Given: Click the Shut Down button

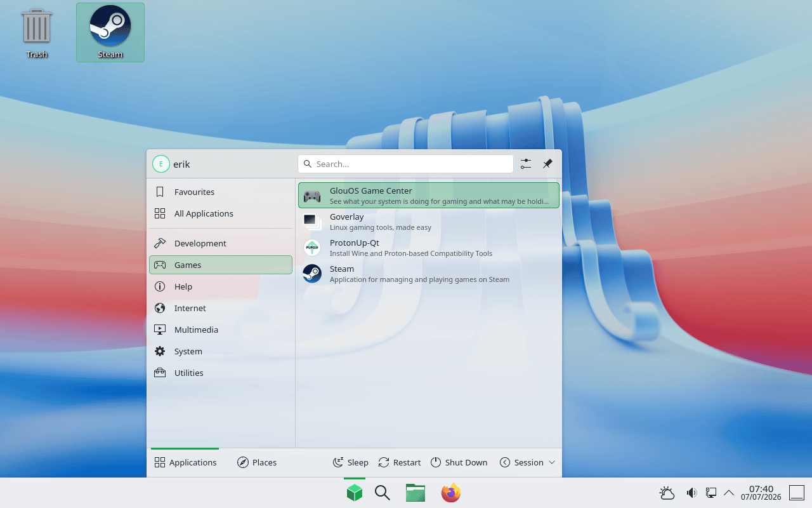Looking at the screenshot, I should pyautogui.click(x=459, y=462).
